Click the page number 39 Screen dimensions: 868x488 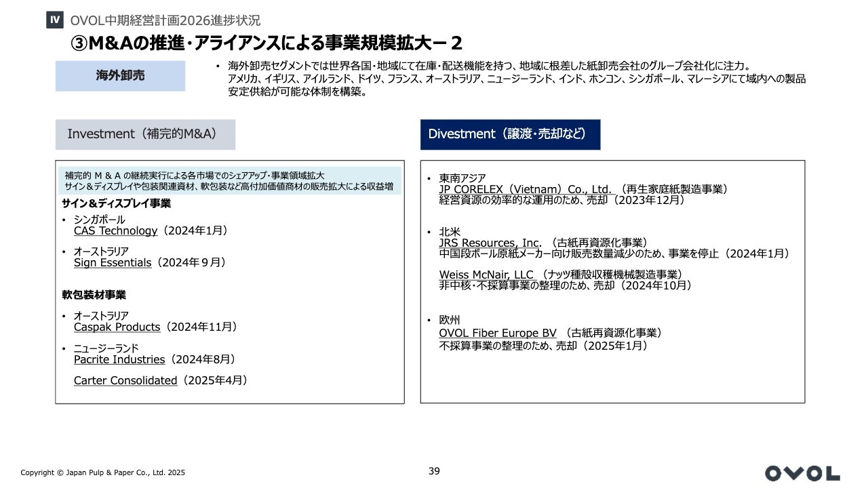point(434,471)
